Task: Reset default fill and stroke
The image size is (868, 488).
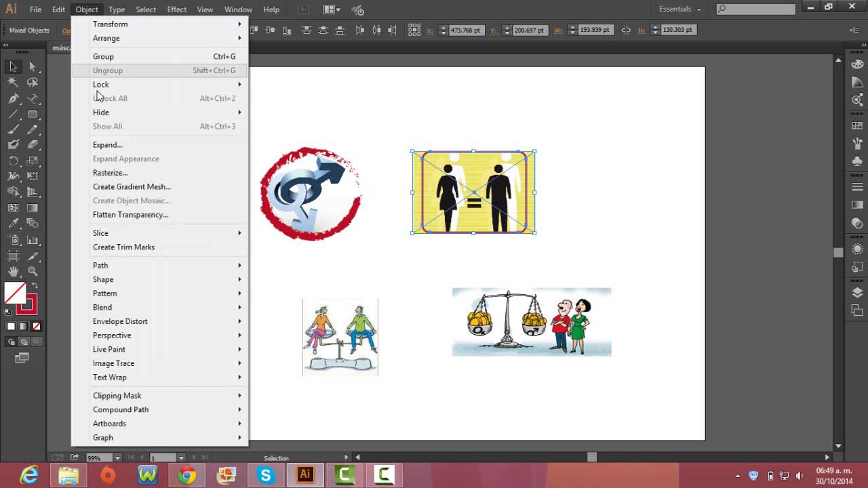Action: click(x=8, y=312)
